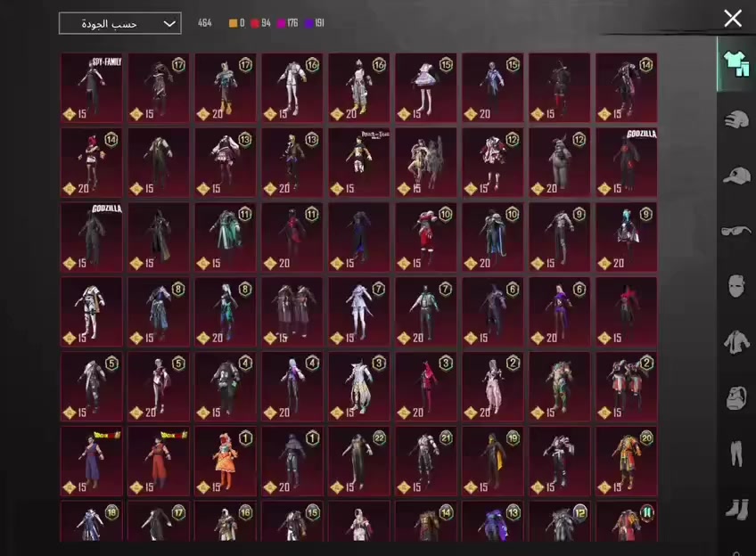Click the dropdown chevron arrow

[169, 24]
